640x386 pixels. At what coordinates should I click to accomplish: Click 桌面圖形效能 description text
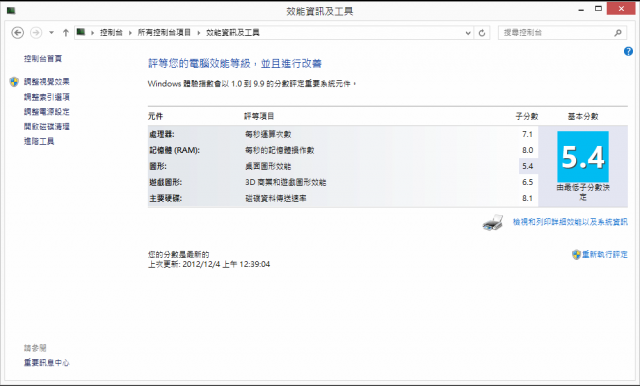(x=268, y=166)
